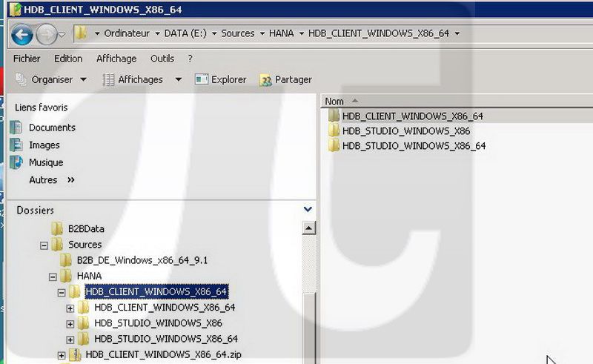Expand HDB_CLIENT_WINDOWS_X86_64.zip tree node
Screen dimensions: 593x364
(x=62, y=356)
